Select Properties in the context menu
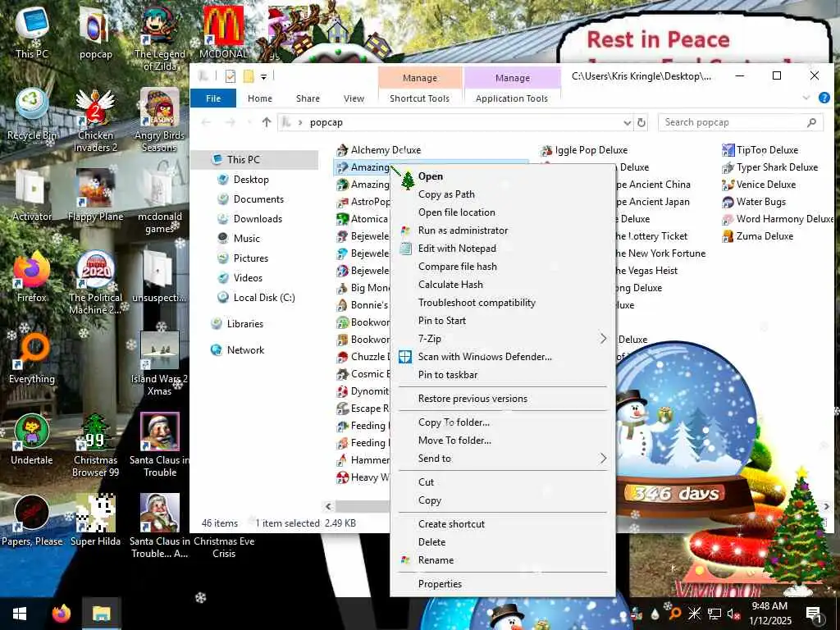Image resolution: width=840 pixels, height=630 pixels. (x=503, y=584)
